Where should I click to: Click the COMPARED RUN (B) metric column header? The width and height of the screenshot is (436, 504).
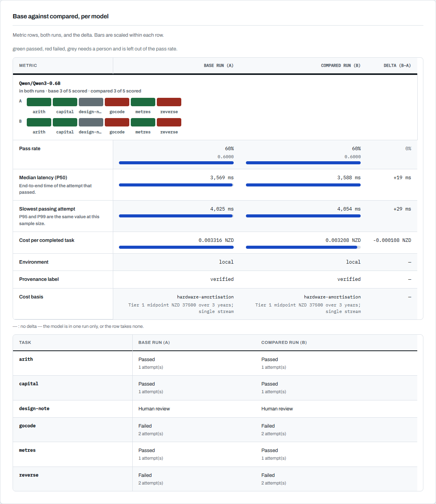[340, 65]
